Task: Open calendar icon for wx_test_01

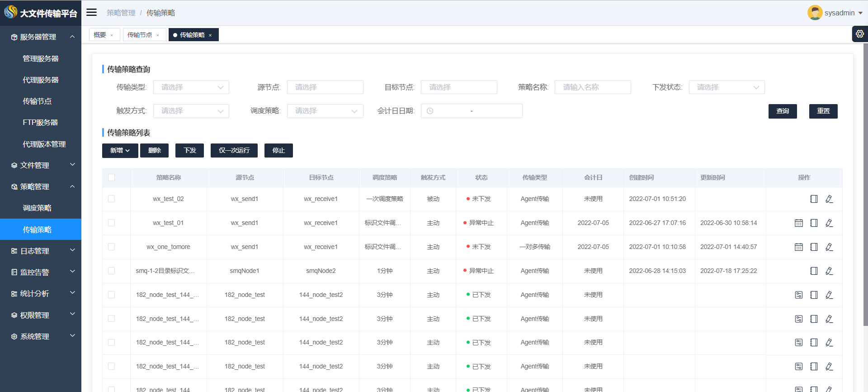Action: click(799, 223)
